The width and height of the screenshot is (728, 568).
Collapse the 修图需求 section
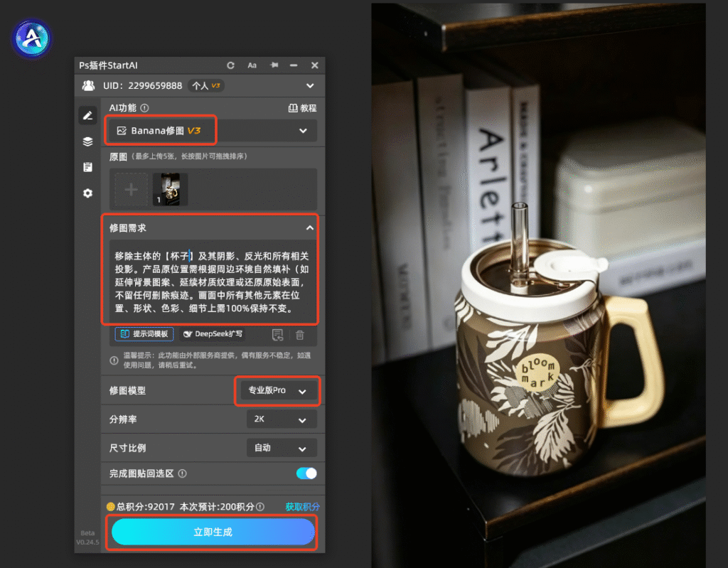310,228
